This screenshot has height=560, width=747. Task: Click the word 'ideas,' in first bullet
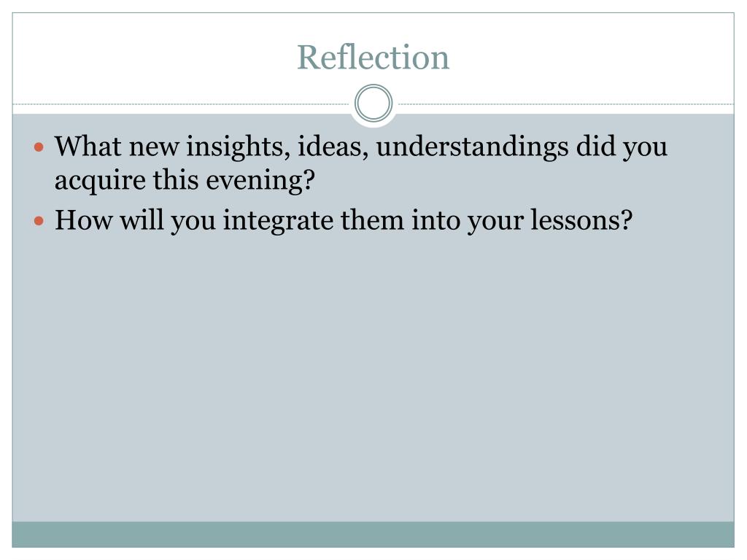333,146
